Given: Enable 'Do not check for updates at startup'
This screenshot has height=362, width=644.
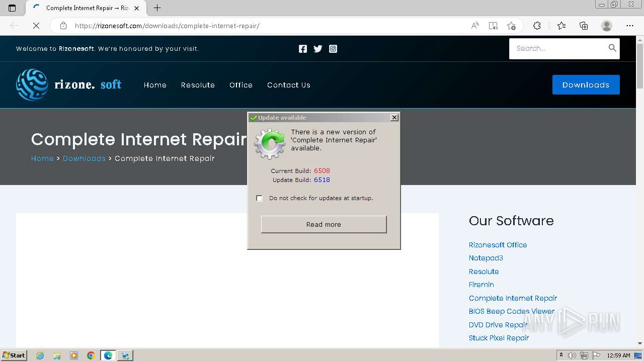Looking at the screenshot, I should click(x=259, y=198).
